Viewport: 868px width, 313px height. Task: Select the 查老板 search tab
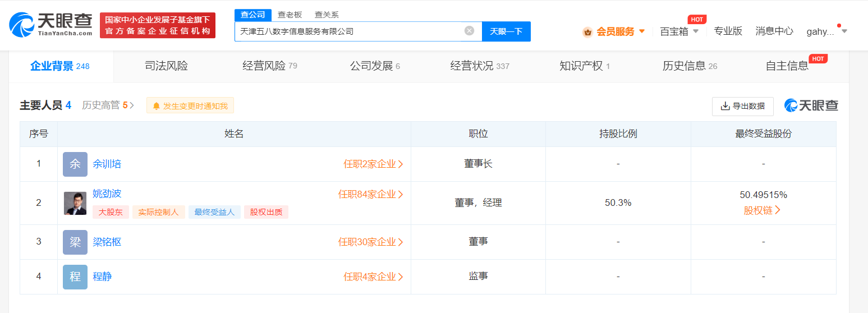point(290,15)
